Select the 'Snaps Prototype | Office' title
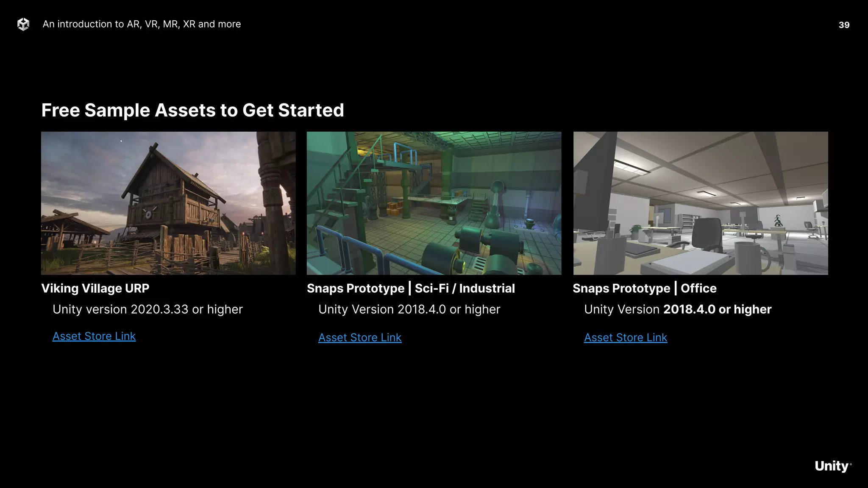 point(645,288)
